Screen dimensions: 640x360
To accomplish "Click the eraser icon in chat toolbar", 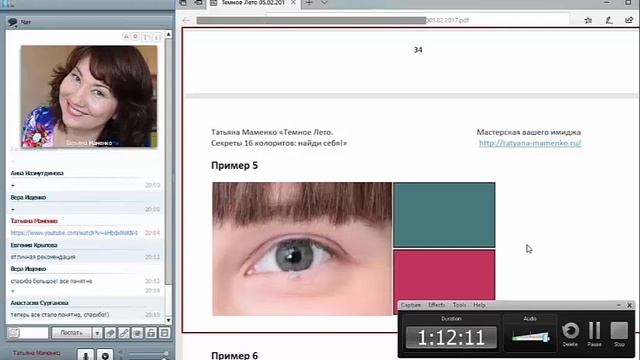I will click(x=110, y=333).
